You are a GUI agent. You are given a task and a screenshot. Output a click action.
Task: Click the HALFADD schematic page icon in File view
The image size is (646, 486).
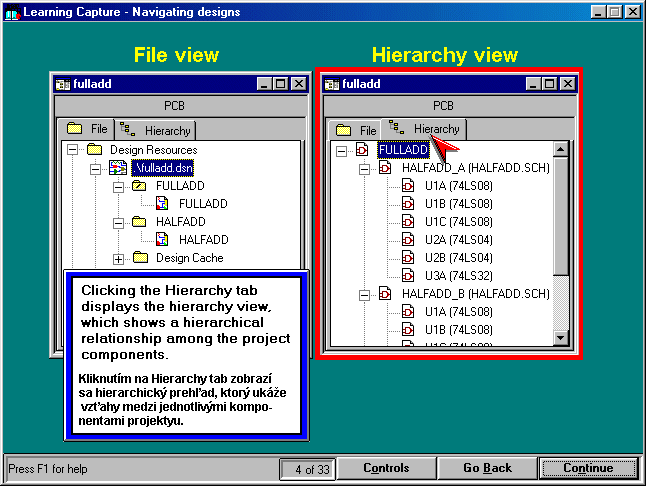coord(162,240)
